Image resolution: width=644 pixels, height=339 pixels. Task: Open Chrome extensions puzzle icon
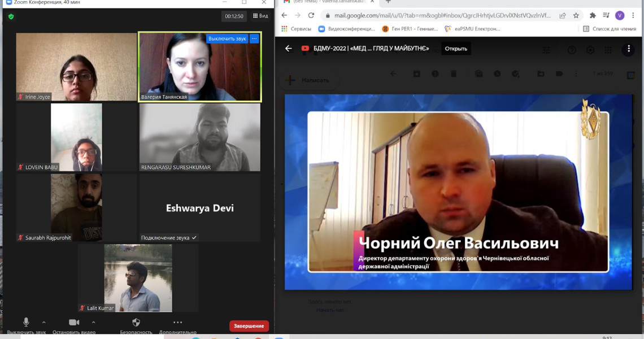tap(592, 16)
